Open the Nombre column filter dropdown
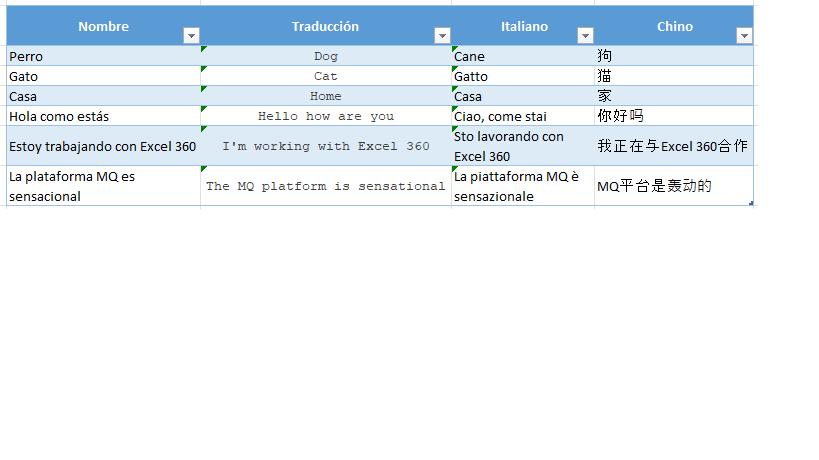The width and height of the screenshot is (819, 460). tap(191, 36)
